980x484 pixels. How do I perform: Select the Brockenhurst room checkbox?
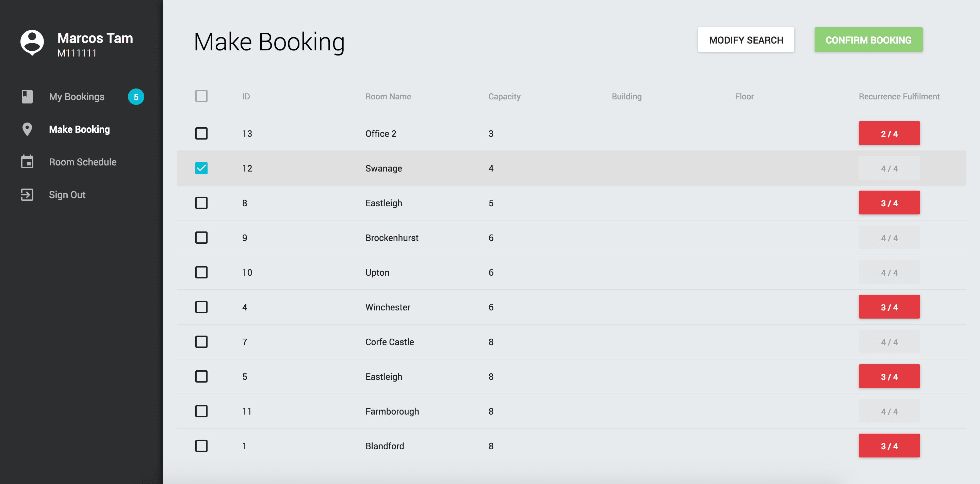point(201,238)
